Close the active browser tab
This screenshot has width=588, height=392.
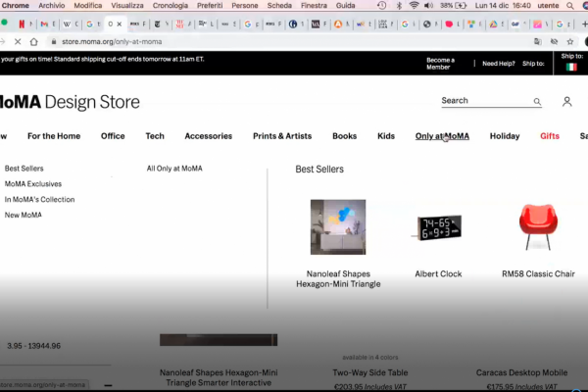120,24
